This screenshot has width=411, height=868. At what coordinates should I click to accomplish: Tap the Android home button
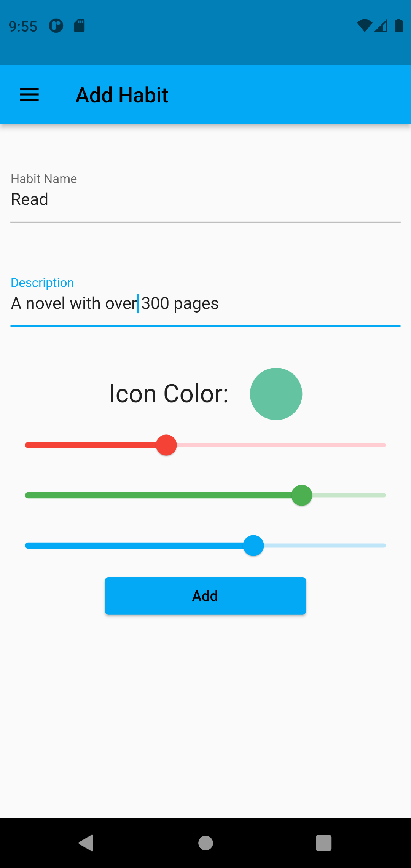(x=205, y=843)
